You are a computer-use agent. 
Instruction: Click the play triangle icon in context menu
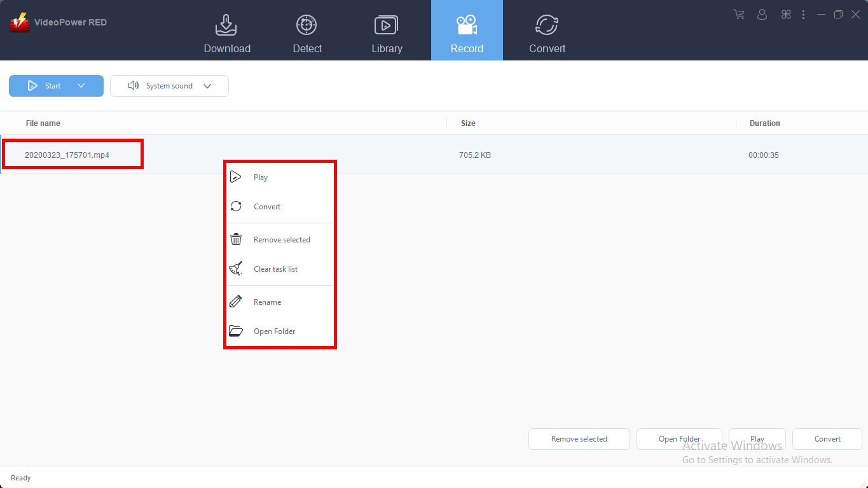coord(236,177)
